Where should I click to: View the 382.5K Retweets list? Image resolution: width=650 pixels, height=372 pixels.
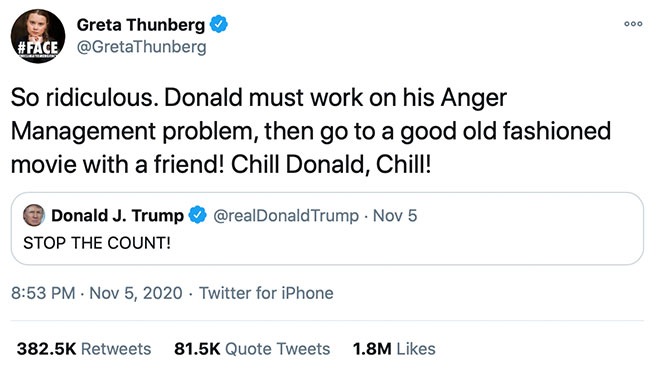(84, 349)
